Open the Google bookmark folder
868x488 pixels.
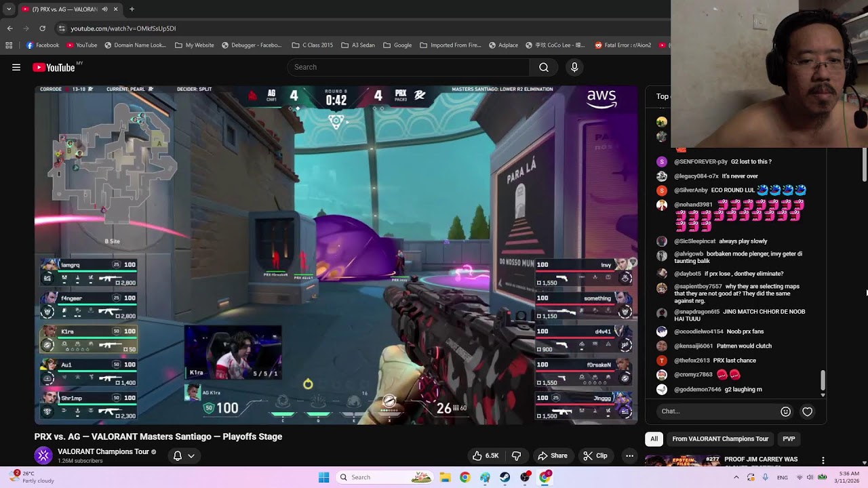(397, 45)
